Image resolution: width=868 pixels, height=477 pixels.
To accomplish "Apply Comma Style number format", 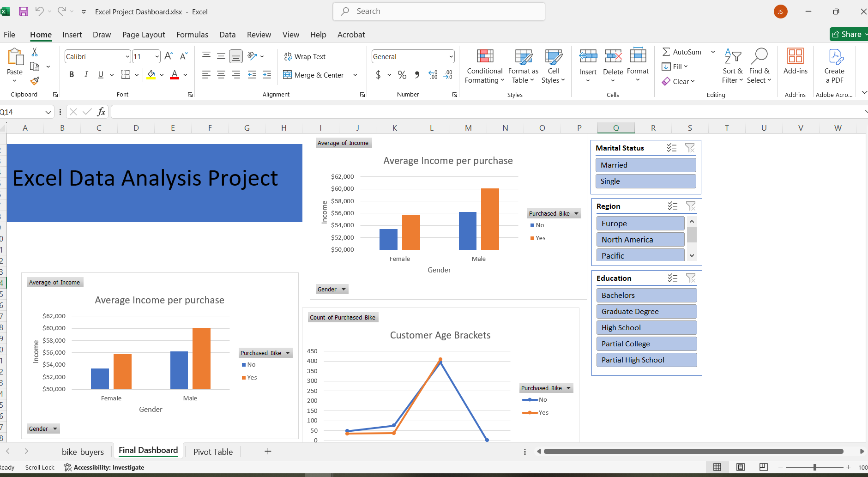I will [x=417, y=75].
